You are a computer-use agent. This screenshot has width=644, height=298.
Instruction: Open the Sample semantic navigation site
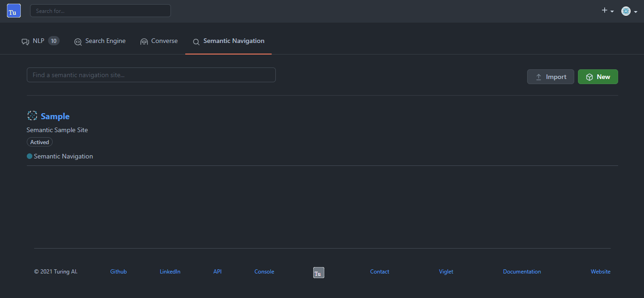[55, 116]
